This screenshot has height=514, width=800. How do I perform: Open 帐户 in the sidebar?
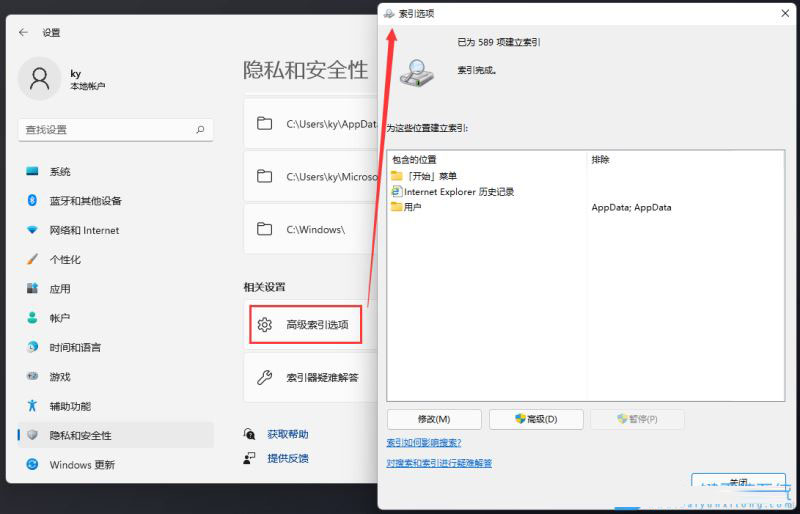point(115,318)
